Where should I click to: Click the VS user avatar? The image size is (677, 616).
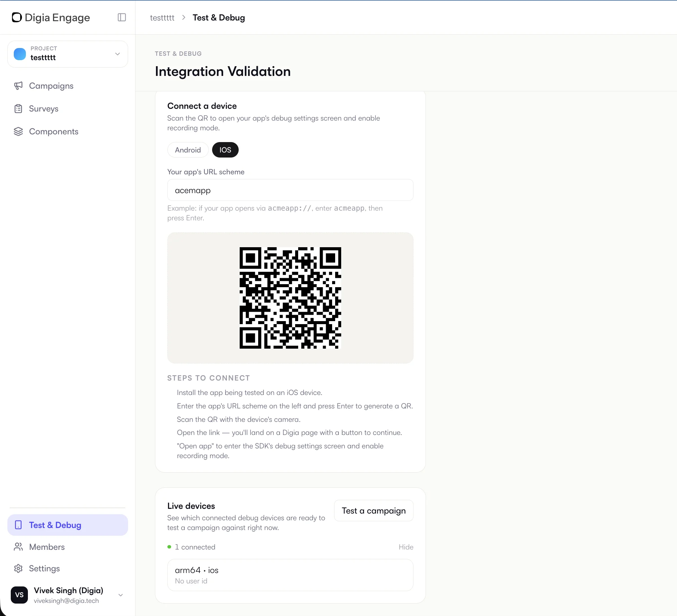point(19,595)
